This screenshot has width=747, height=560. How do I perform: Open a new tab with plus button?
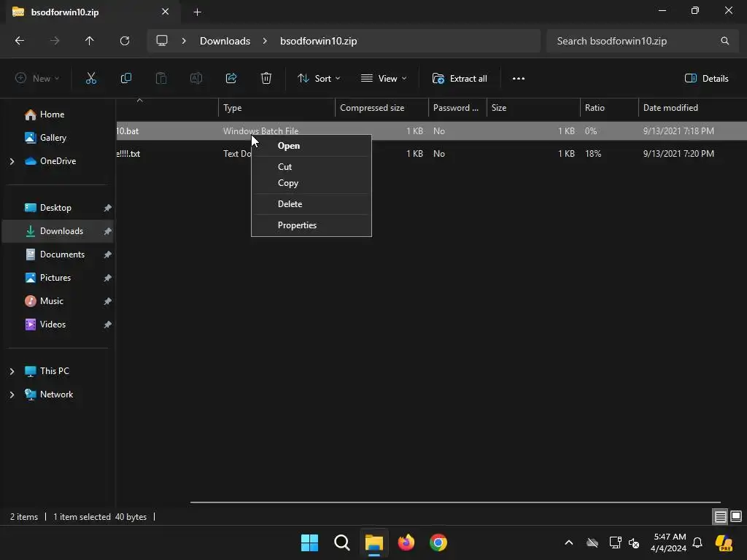(197, 12)
